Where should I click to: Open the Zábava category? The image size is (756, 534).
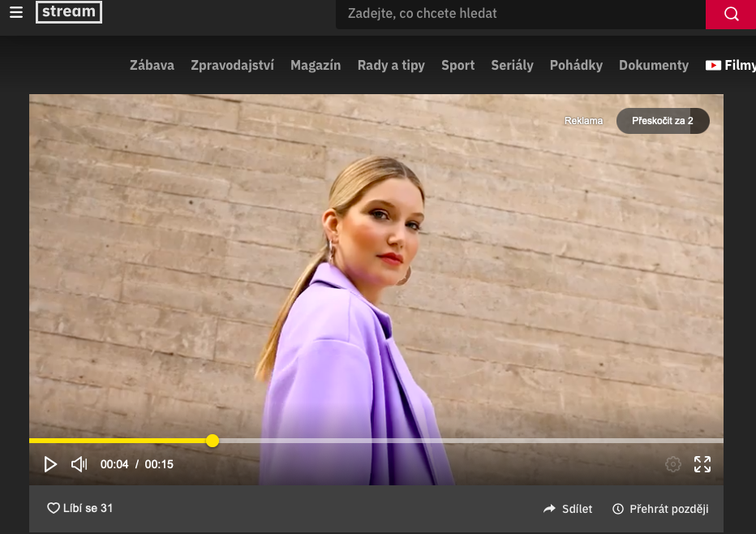point(152,66)
